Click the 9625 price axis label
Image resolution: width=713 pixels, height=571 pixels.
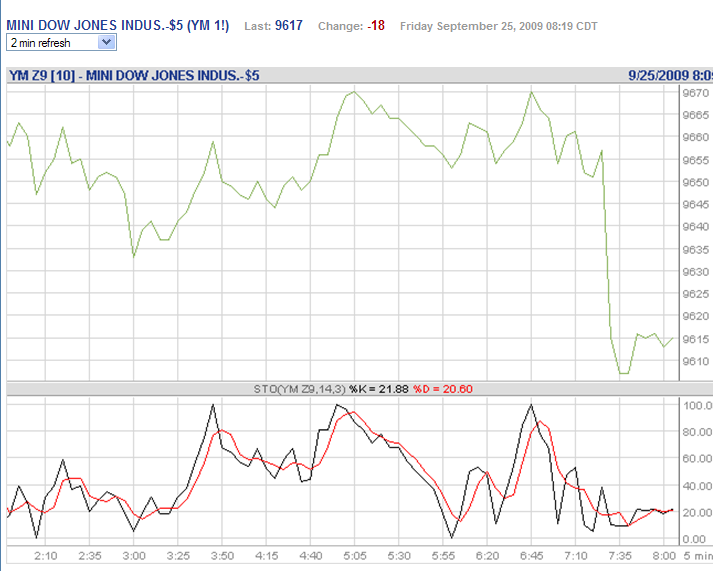click(696, 294)
